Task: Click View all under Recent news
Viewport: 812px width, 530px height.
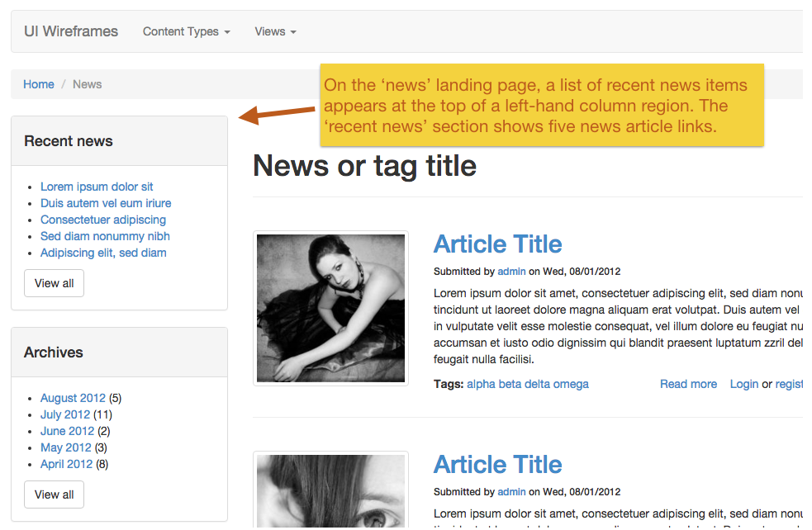Action: [x=54, y=283]
